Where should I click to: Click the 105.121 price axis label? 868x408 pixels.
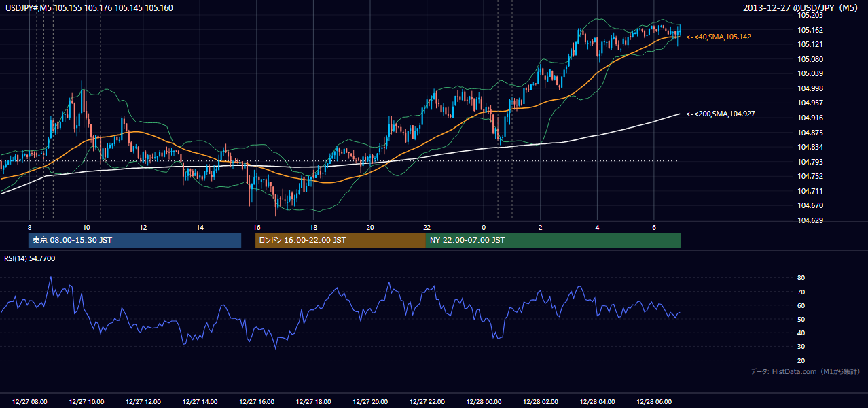point(810,44)
